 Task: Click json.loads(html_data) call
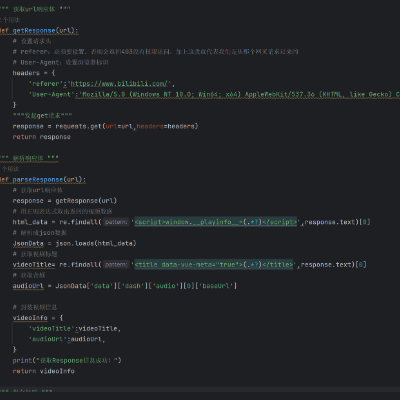tap(96, 243)
